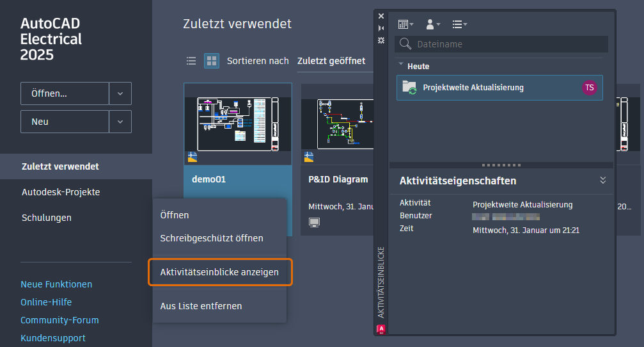
Task: Choose Schreibgeschützt öffnen from context menu
Action: 219,238
